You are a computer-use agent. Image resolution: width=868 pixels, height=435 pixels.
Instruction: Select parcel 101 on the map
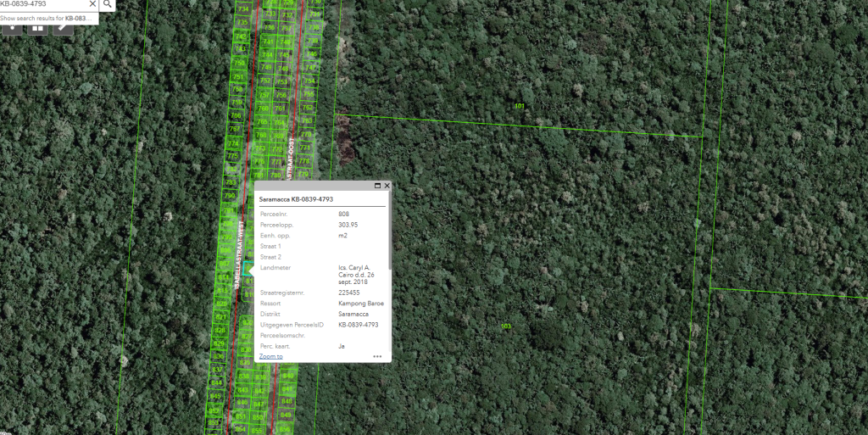click(x=520, y=106)
